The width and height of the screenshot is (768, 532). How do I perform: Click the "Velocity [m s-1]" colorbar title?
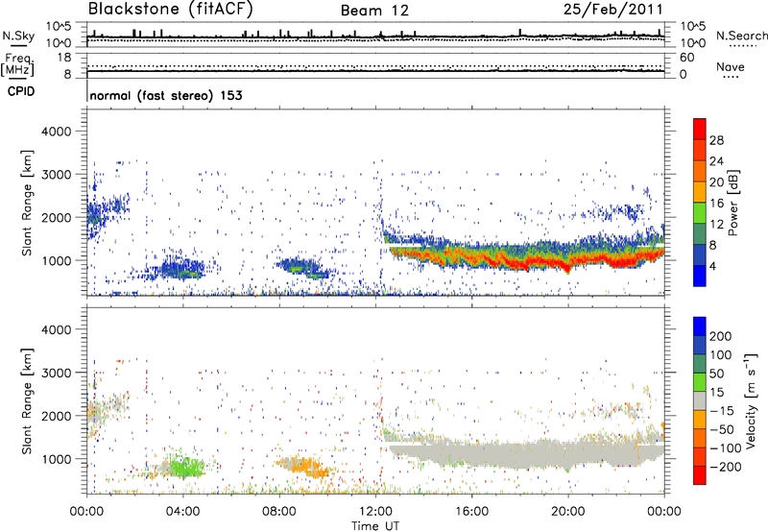(x=750, y=400)
